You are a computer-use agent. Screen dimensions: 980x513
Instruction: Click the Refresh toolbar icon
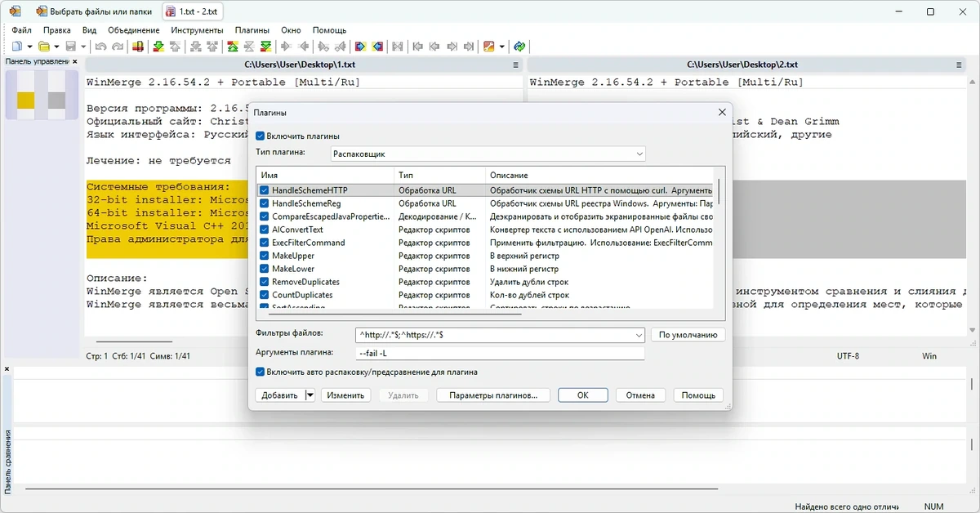coord(519,47)
